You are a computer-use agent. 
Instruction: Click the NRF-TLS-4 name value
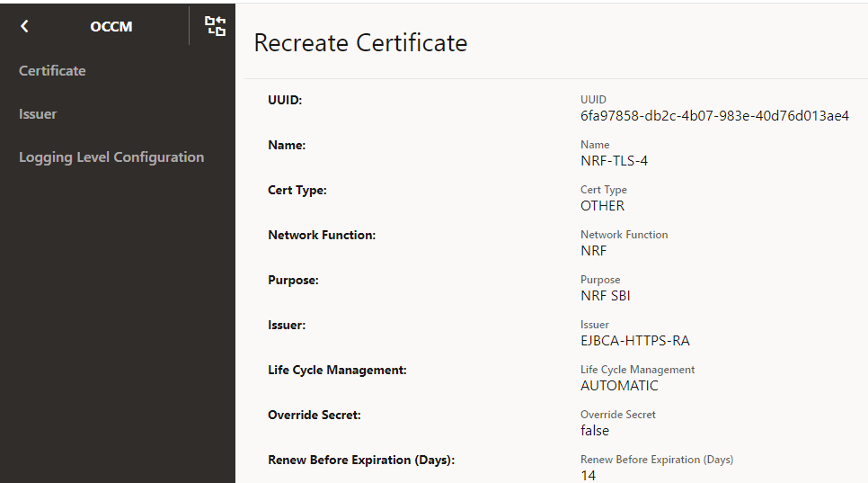click(x=614, y=161)
